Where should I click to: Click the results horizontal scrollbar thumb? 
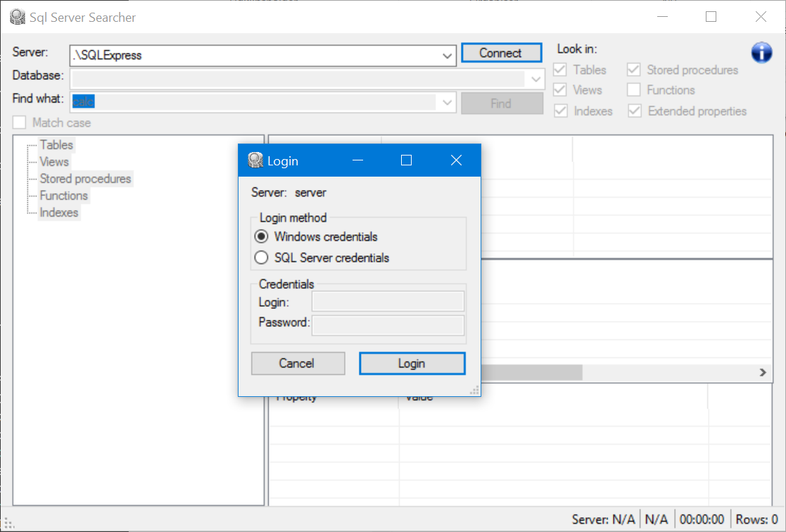tap(531, 372)
